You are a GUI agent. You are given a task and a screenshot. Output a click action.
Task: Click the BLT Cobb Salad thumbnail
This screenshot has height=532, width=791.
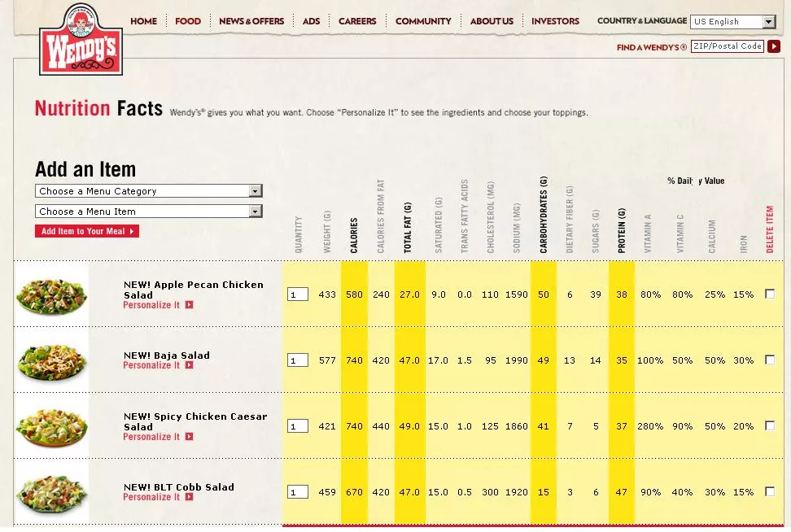click(x=51, y=493)
